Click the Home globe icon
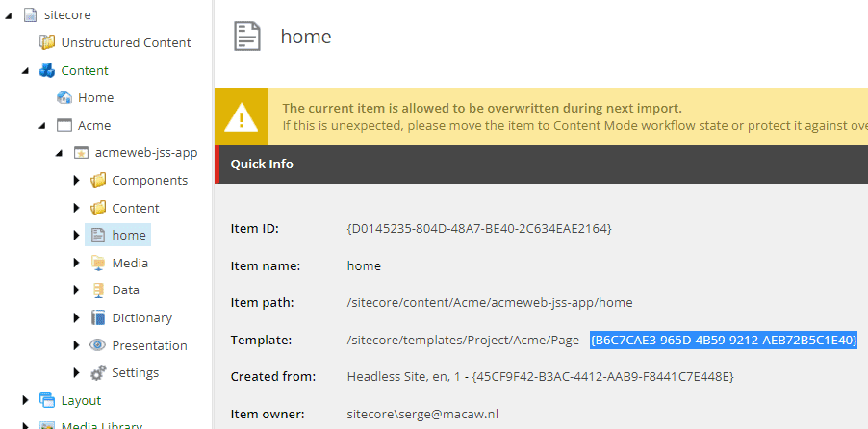The height and width of the screenshot is (429, 868). point(64,97)
